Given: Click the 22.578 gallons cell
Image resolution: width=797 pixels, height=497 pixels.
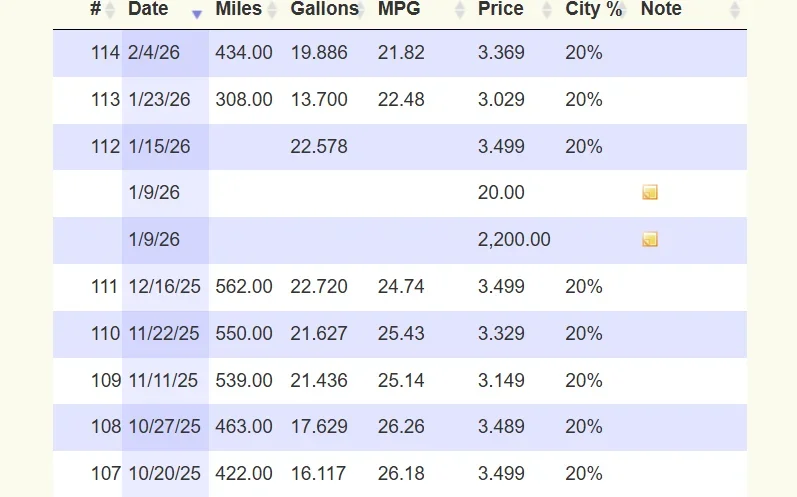Looking at the screenshot, I should (x=319, y=147).
